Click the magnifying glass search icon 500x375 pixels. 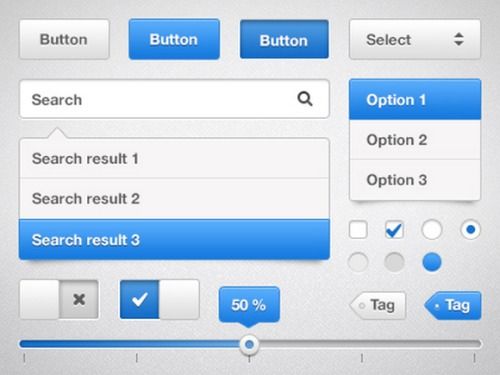coord(305,99)
